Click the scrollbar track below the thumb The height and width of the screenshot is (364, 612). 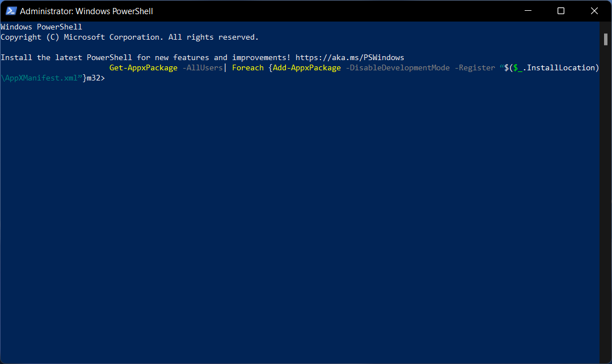tap(606, 203)
